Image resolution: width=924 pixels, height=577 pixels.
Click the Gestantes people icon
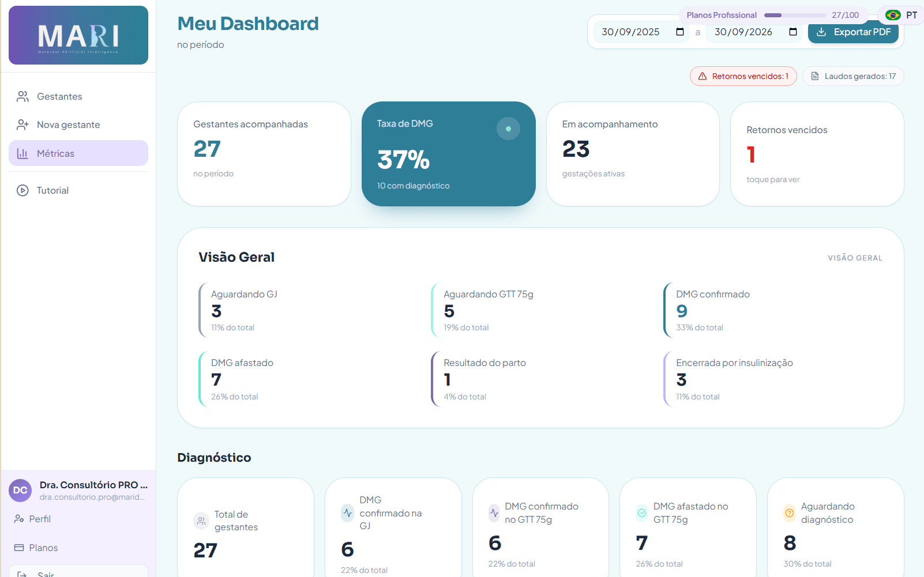click(x=22, y=96)
